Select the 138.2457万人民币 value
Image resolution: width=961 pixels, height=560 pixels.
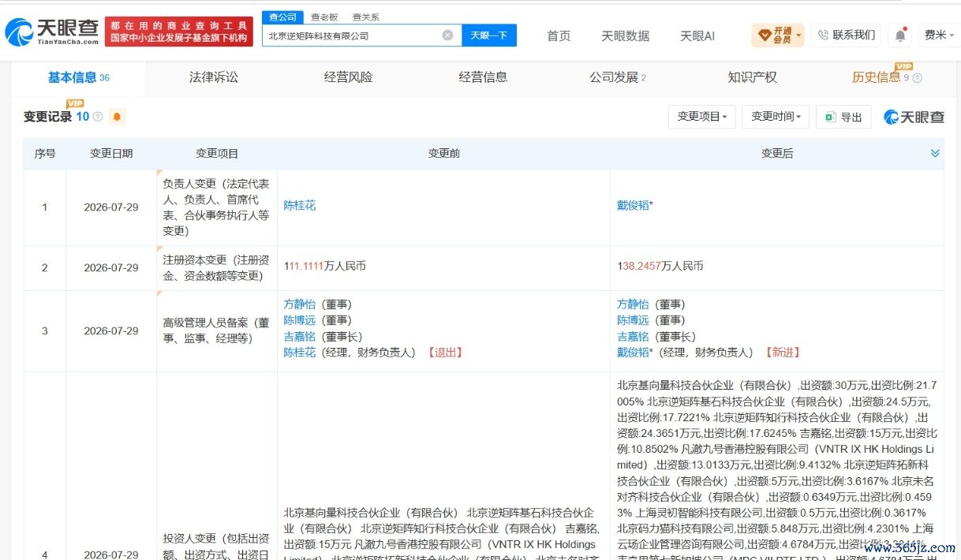660,267
